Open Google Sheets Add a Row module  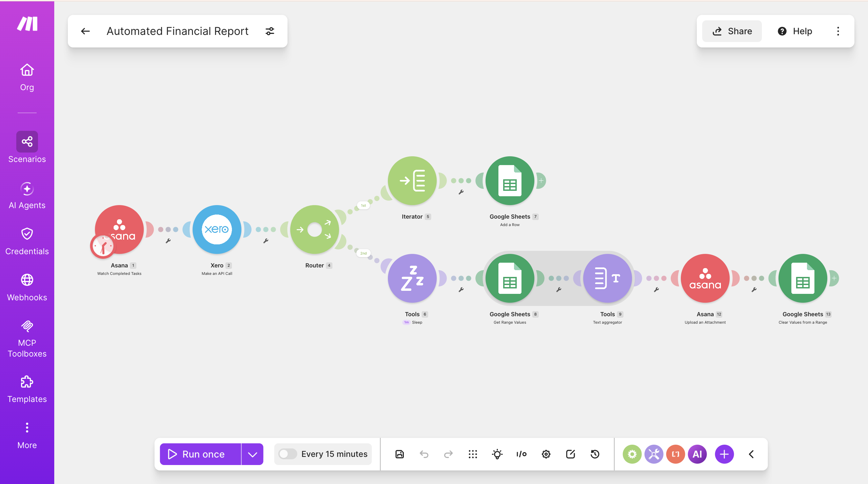[510, 181]
